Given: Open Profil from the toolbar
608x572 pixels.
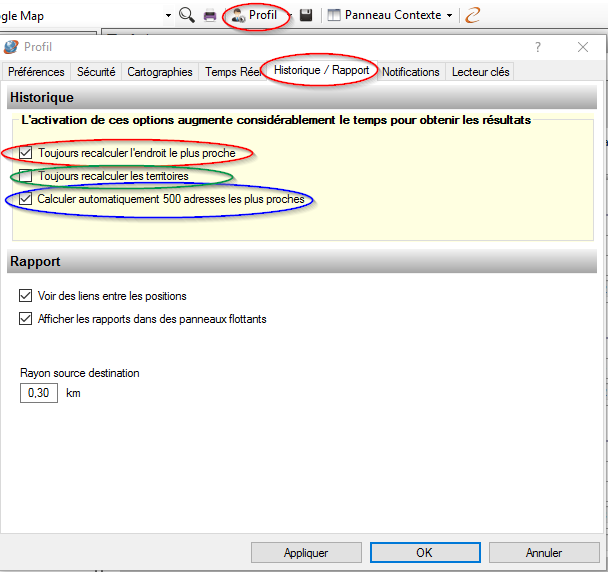Looking at the screenshot, I should pos(254,15).
